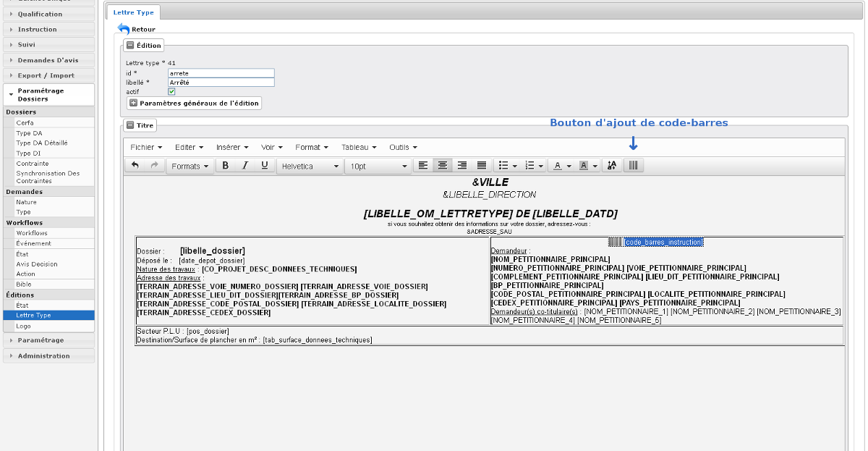This screenshot has width=868, height=451.
Task: Click the undo arrow icon
Action: (135, 166)
